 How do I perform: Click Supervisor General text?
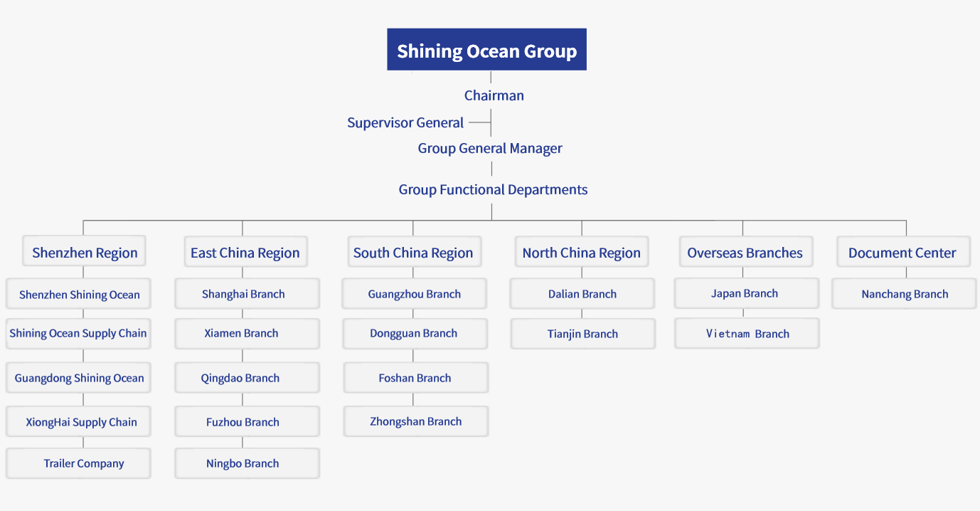click(x=405, y=122)
